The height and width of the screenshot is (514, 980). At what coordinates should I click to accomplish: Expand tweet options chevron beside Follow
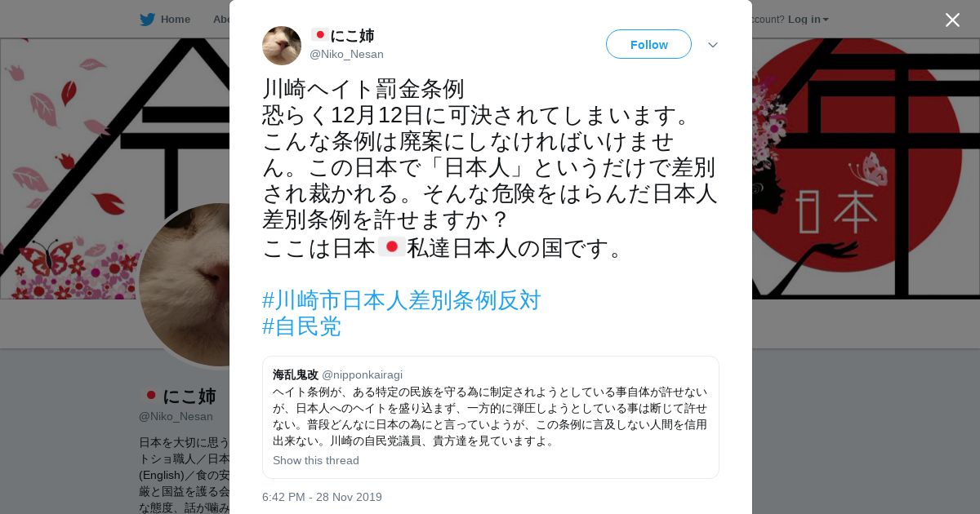pos(713,45)
